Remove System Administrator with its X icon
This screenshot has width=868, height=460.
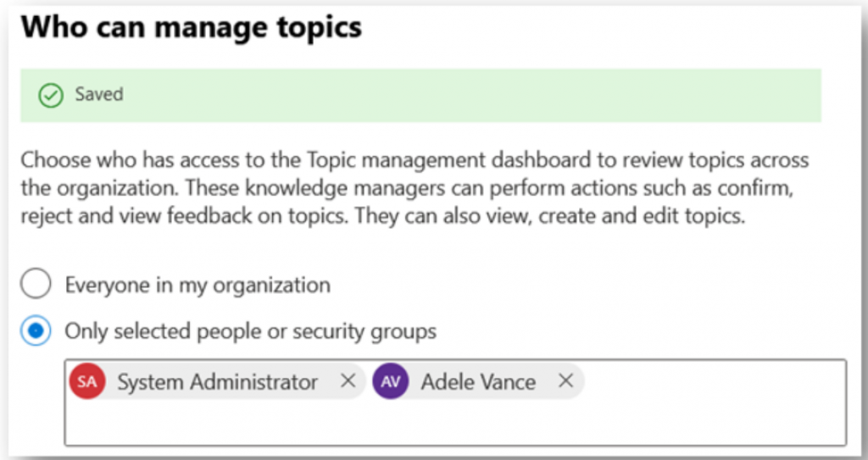(348, 381)
